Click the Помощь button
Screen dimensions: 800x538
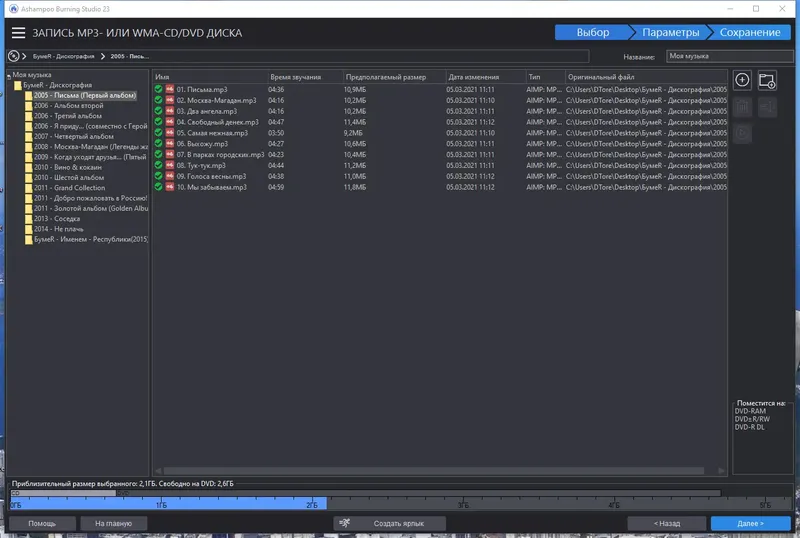point(42,523)
